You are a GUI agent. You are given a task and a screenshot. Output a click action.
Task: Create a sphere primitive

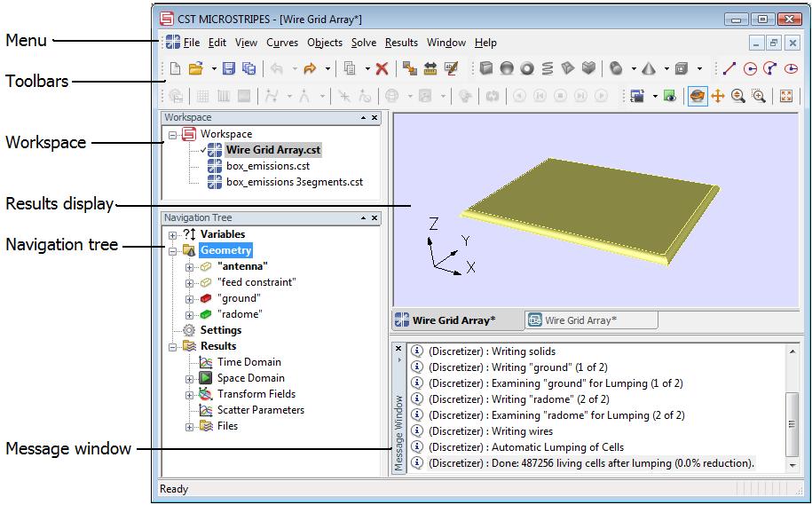click(507, 68)
